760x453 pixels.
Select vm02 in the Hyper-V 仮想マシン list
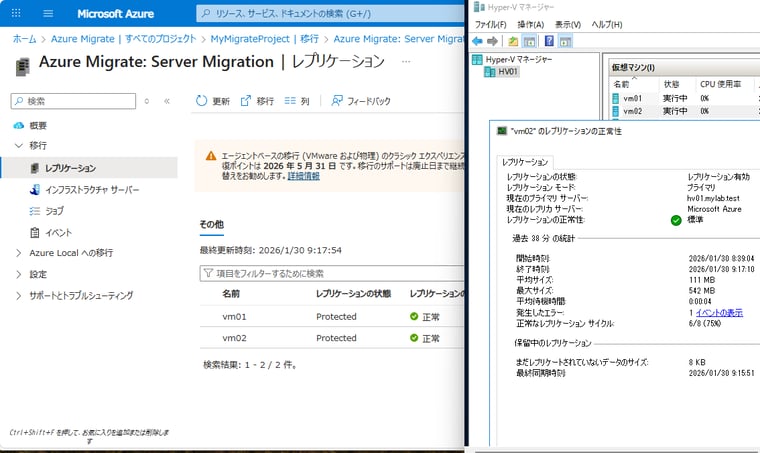(632, 111)
